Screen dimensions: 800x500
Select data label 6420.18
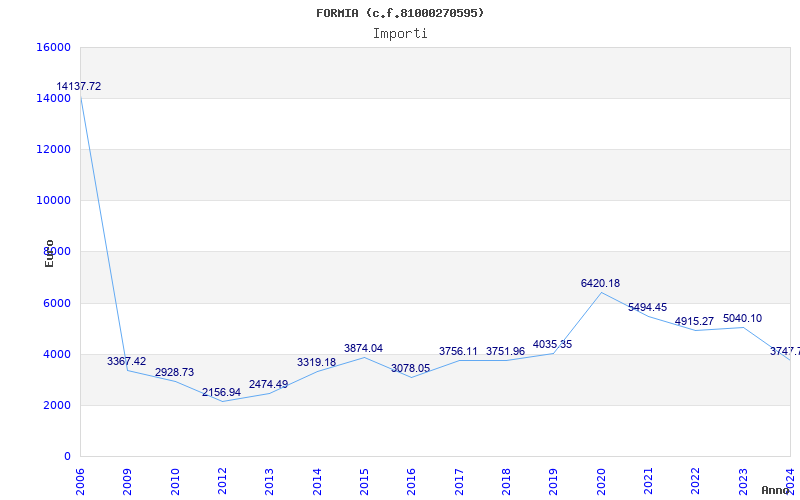(601, 283)
